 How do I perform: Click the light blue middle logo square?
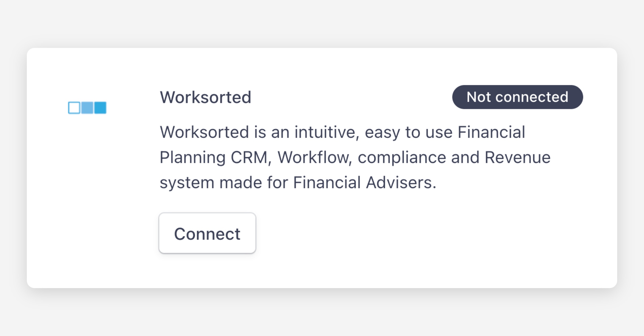click(87, 108)
